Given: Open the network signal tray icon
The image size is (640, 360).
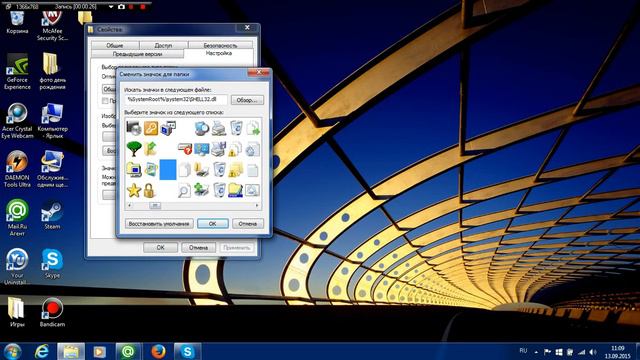Looking at the screenshot, I should click(x=581, y=352).
